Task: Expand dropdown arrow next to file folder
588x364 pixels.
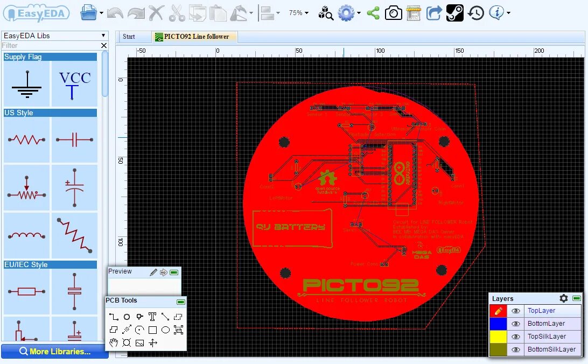Action: pyautogui.click(x=101, y=13)
